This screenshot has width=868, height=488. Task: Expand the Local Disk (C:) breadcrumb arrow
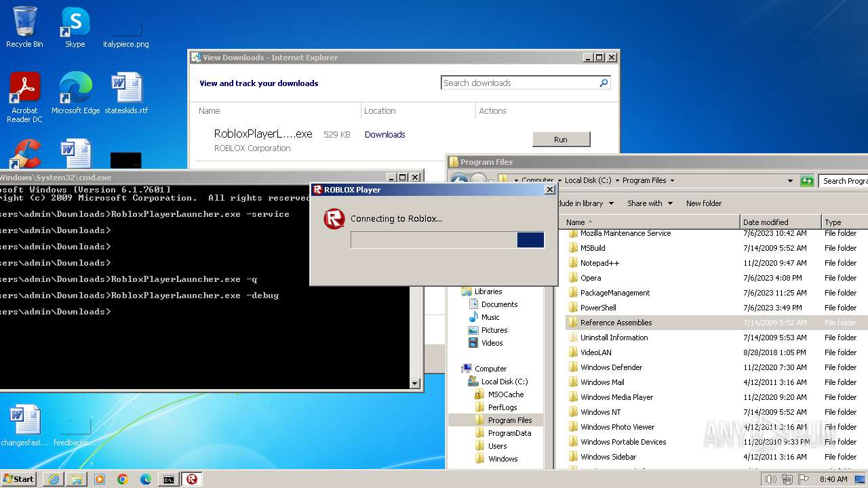pos(616,180)
